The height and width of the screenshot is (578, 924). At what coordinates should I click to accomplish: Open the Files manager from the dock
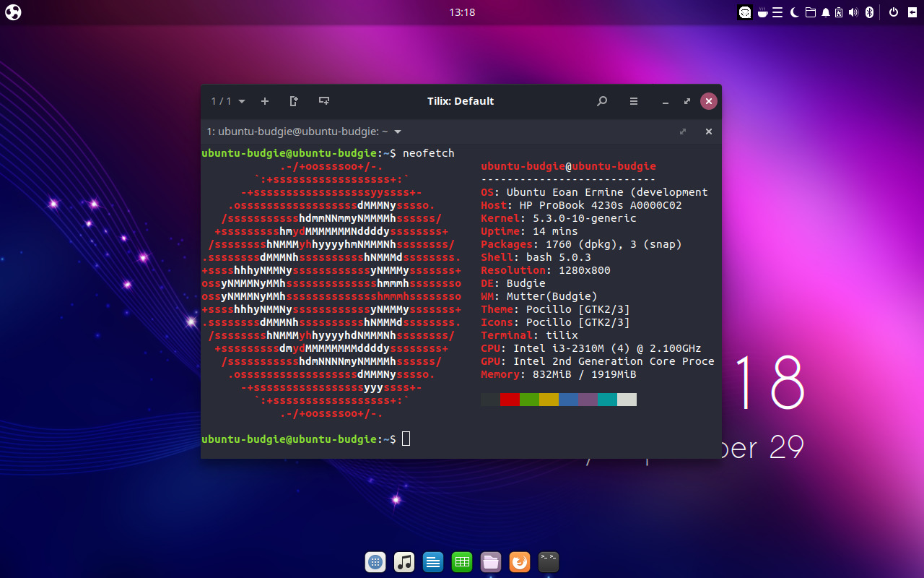click(x=491, y=561)
